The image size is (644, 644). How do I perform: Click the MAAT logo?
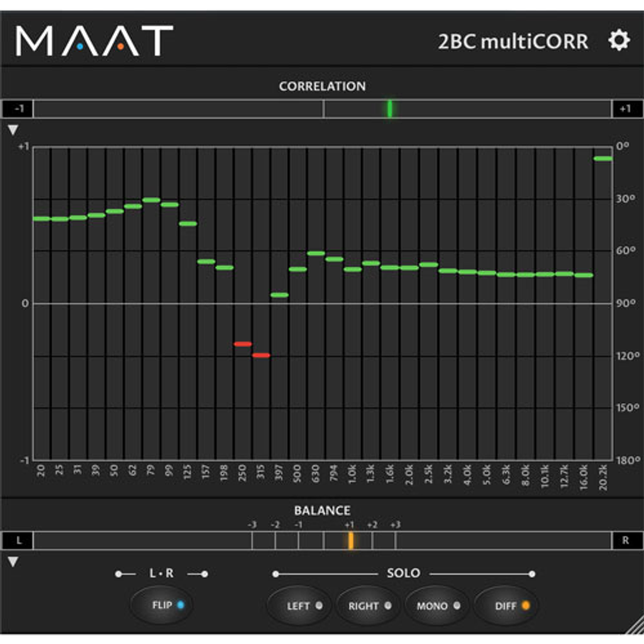(x=94, y=41)
